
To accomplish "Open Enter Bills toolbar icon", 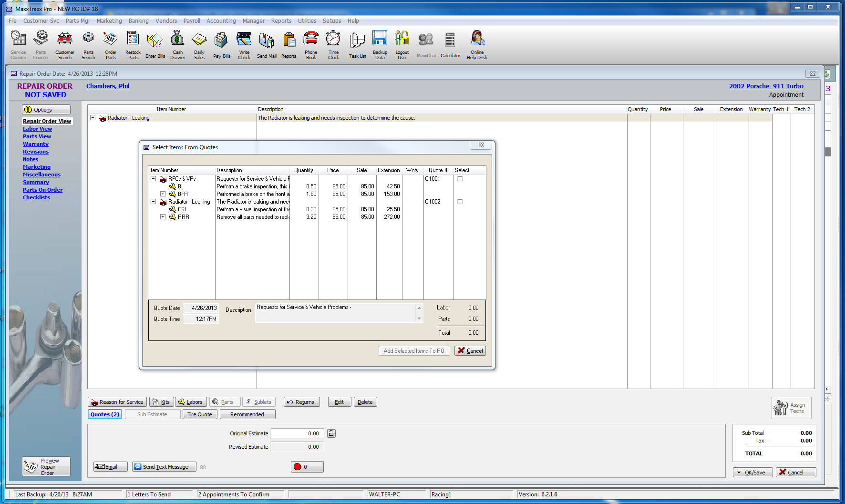I will tap(155, 45).
